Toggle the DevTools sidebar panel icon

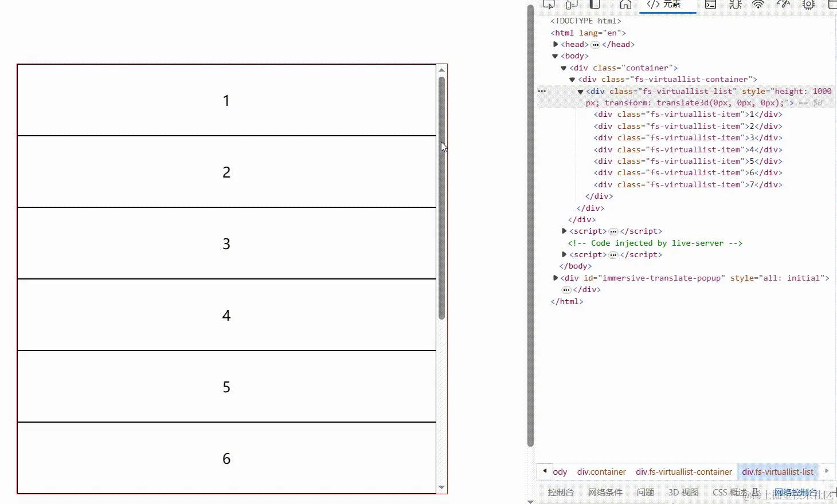595,5
